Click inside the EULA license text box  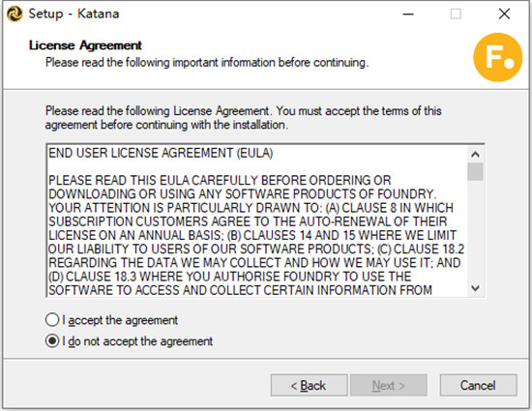click(x=257, y=221)
